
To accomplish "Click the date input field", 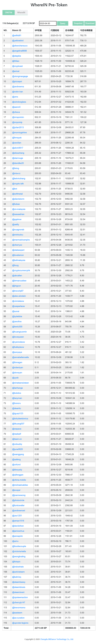I will (x=48, y=23).
